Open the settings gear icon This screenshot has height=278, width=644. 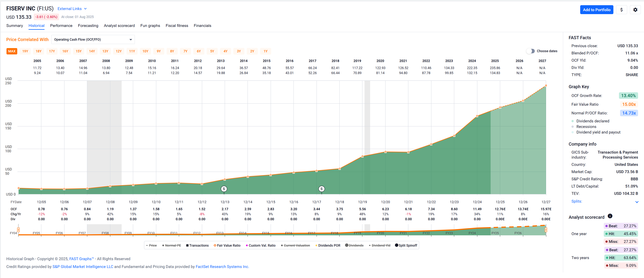[x=635, y=10]
